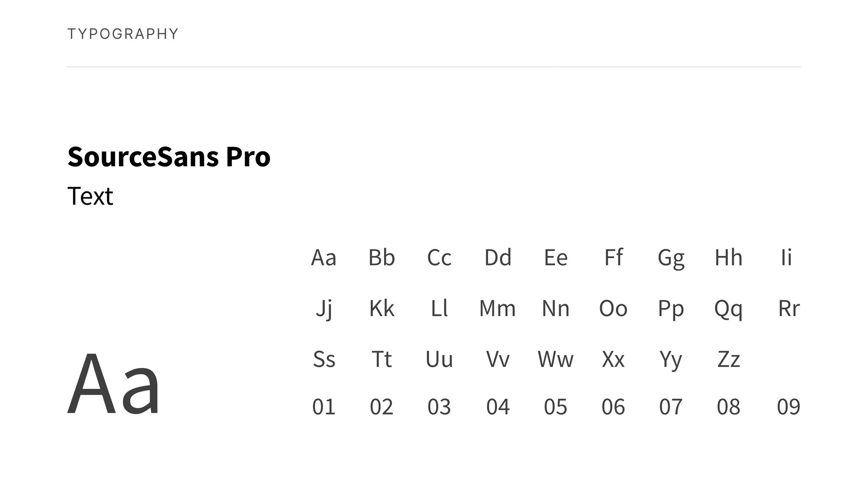Click the TYPOGRAPHY header label
The height and width of the screenshot is (488, 868).
click(x=123, y=34)
